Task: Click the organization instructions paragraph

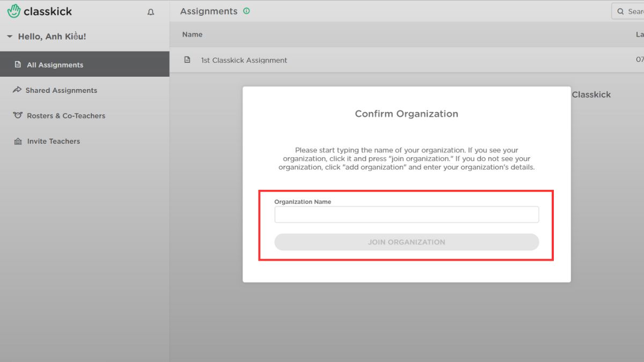Action: [x=407, y=159]
